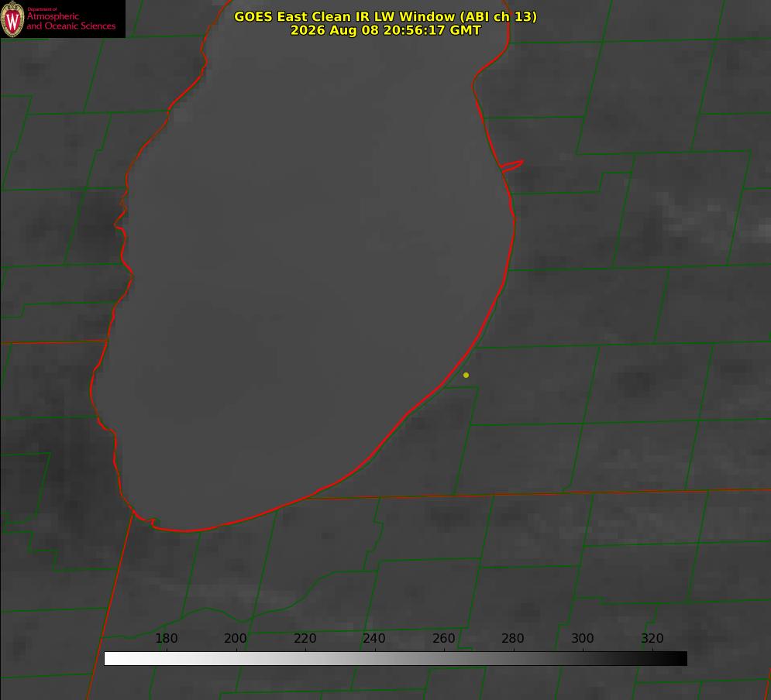
Task: Click the small red inlet outline on east shore
Action: 512,165
